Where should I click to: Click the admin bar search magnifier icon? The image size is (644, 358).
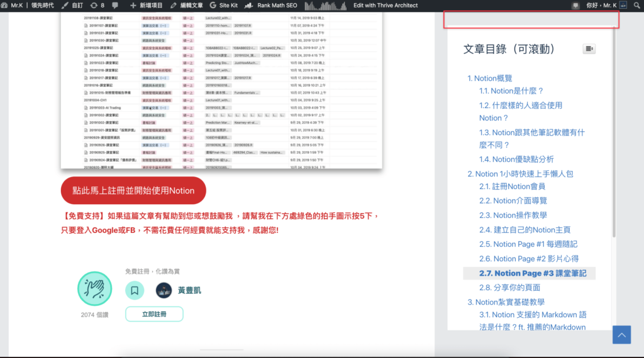[636, 5]
